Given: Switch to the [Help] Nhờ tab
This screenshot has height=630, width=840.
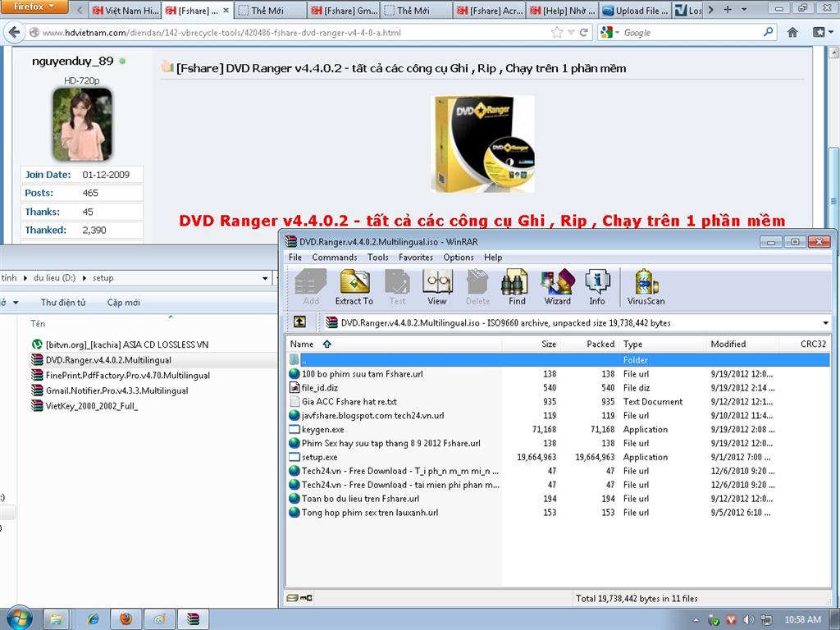Looking at the screenshot, I should pyautogui.click(x=562, y=10).
